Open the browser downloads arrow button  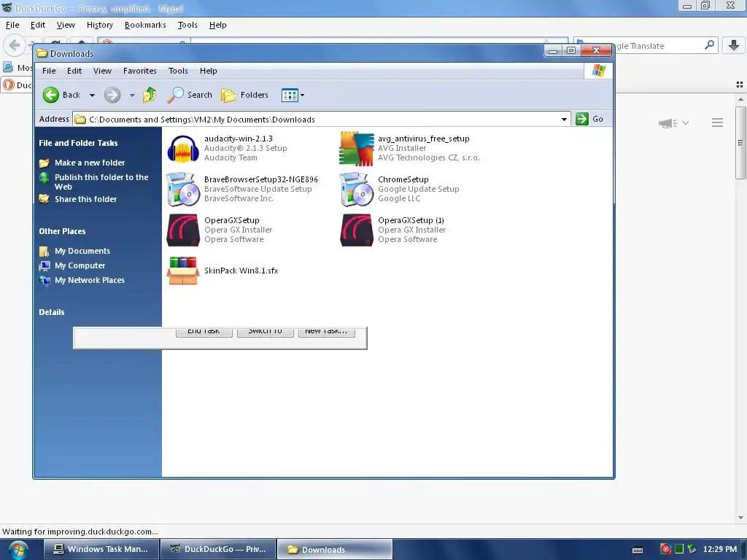pyautogui.click(x=734, y=45)
